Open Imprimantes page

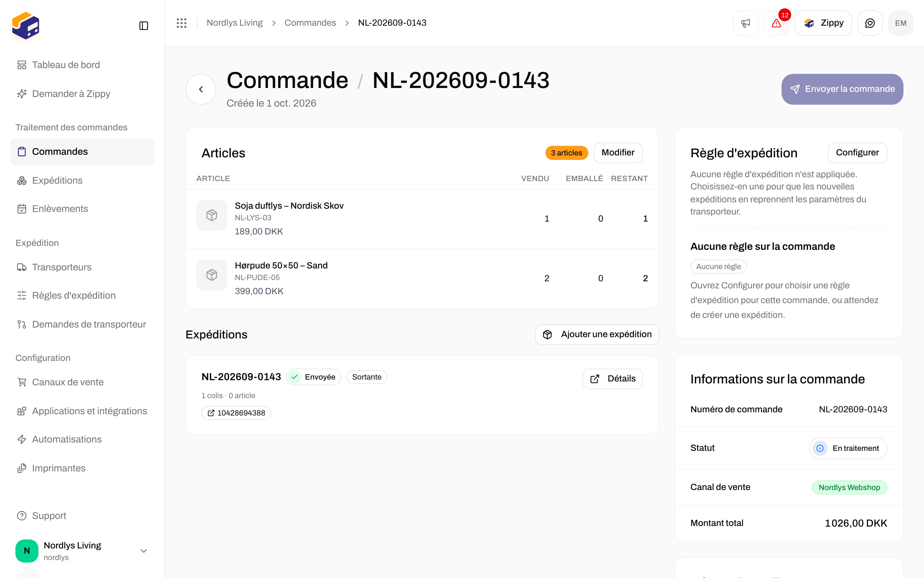point(82,468)
